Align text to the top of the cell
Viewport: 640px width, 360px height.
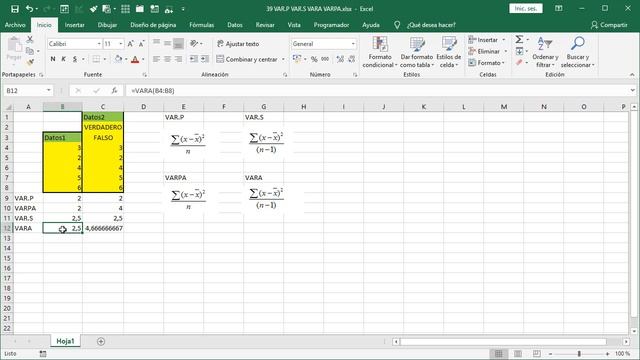(156, 43)
